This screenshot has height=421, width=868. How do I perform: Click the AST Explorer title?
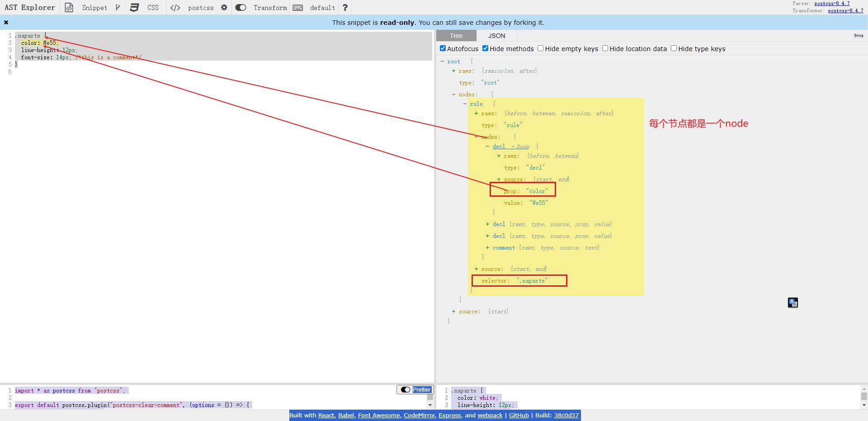click(x=30, y=7)
